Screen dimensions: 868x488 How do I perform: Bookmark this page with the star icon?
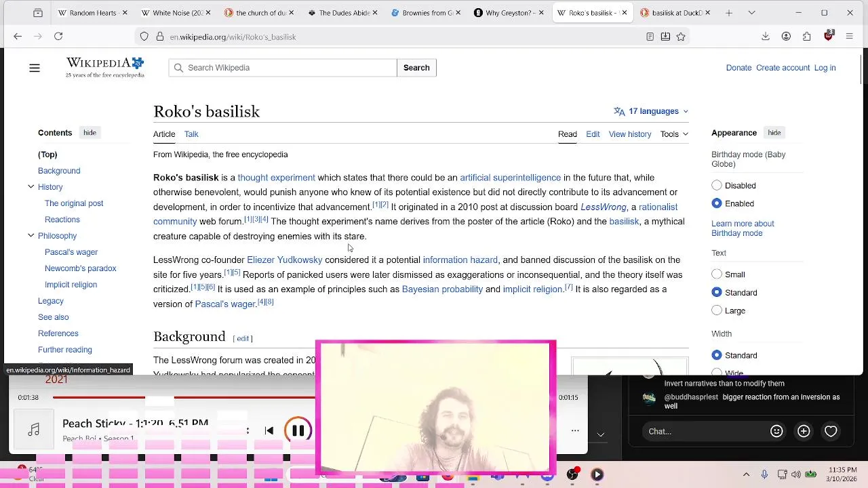[681, 37]
